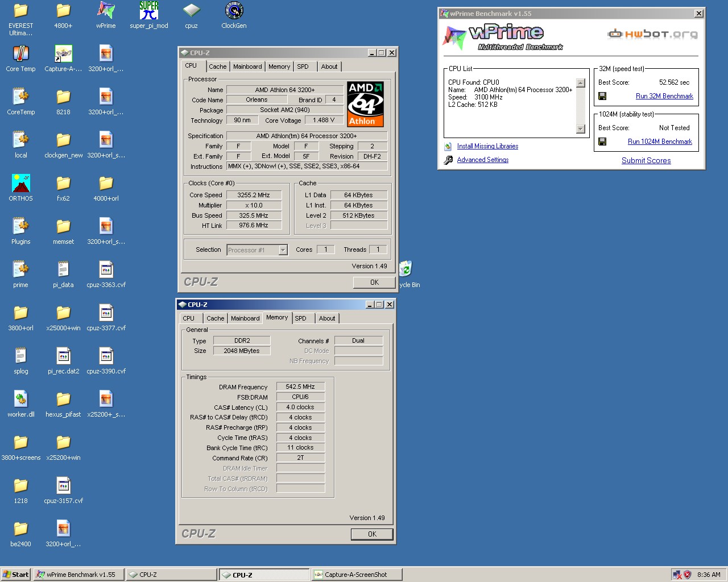Save the 32M score floppy icon
The width and height of the screenshot is (728, 582).
[602, 96]
